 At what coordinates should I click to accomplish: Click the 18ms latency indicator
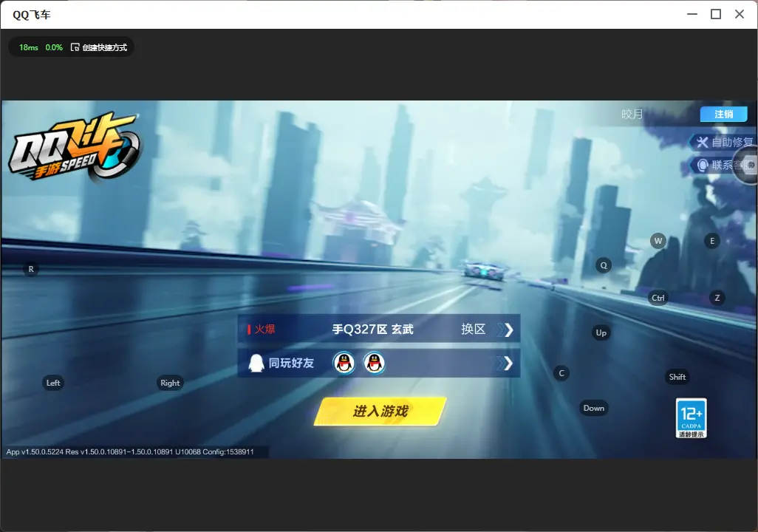[x=29, y=47]
